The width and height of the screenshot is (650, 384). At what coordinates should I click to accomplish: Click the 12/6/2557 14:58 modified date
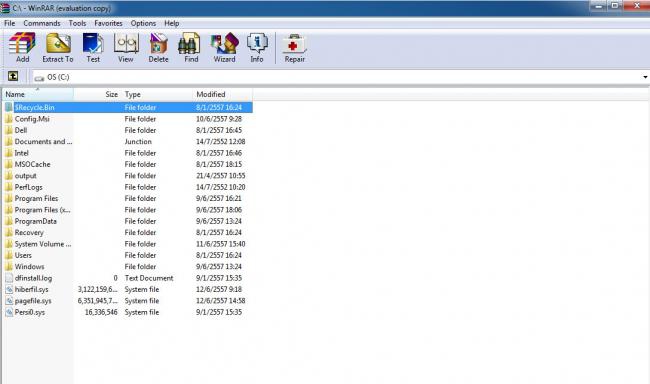(x=221, y=301)
